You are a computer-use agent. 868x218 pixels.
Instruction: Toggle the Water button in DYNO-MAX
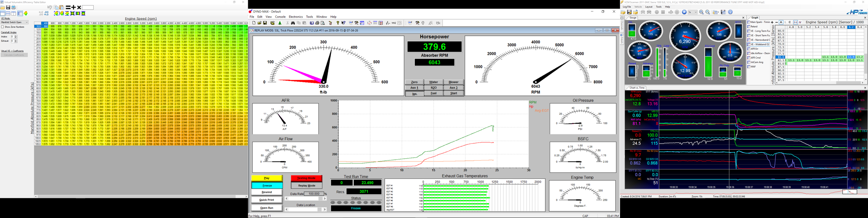(434, 82)
